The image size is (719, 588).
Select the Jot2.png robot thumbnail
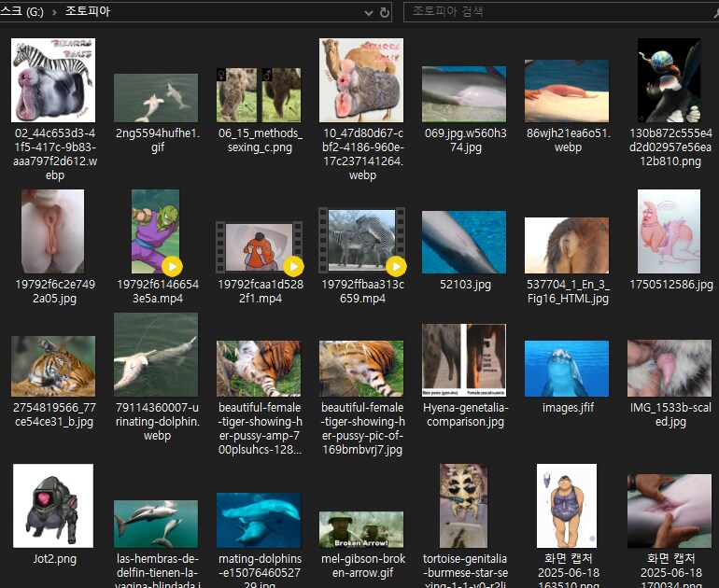point(53,506)
